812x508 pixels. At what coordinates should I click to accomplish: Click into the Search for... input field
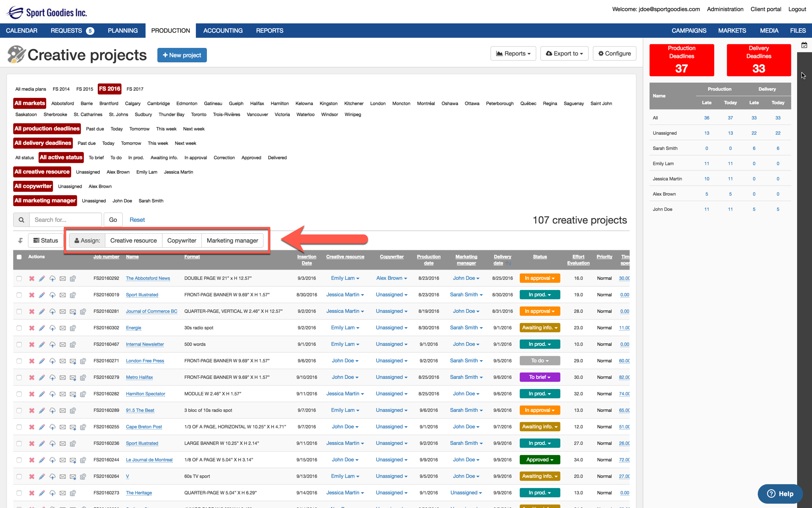pos(66,220)
